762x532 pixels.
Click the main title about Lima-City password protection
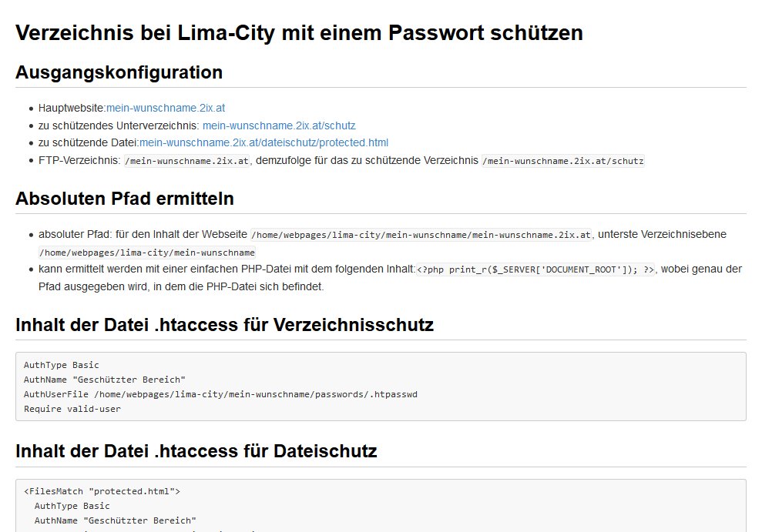(299, 33)
